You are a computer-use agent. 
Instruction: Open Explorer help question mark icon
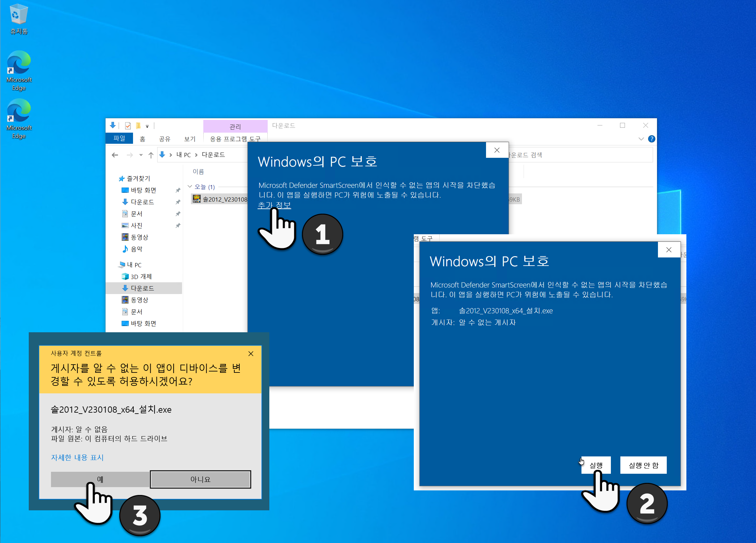(651, 139)
